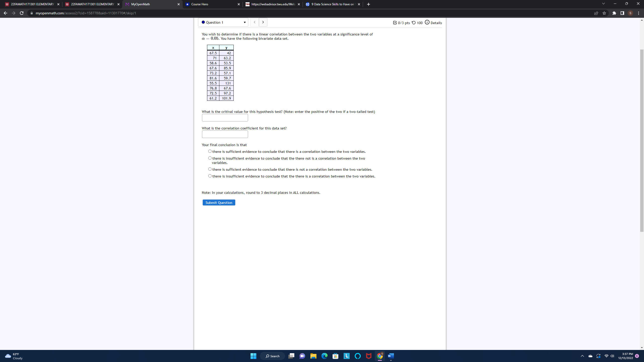Click the Submit Question button
This screenshot has width=644, height=362.
coord(219,202)
